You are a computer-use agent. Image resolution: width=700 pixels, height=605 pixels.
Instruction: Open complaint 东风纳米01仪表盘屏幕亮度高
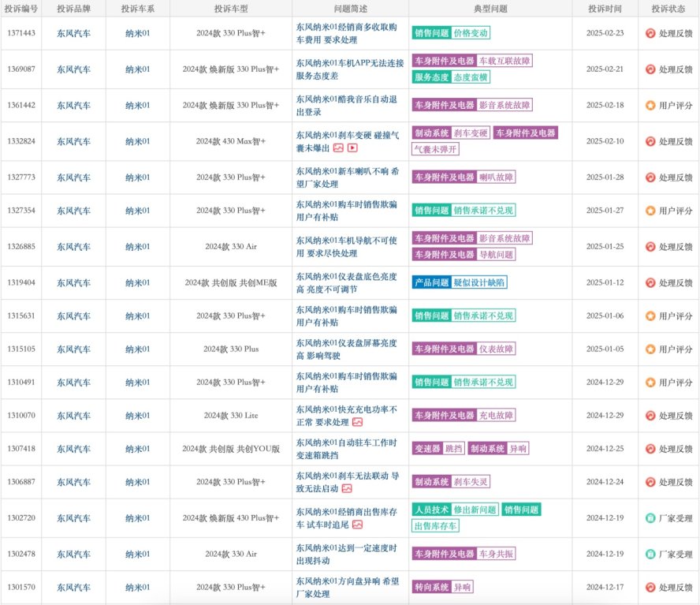point(346,349)
